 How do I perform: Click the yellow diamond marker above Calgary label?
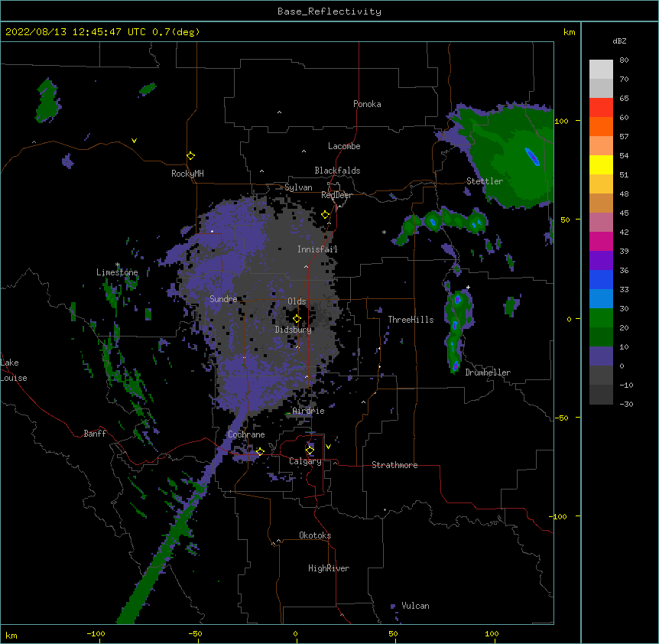310,450
